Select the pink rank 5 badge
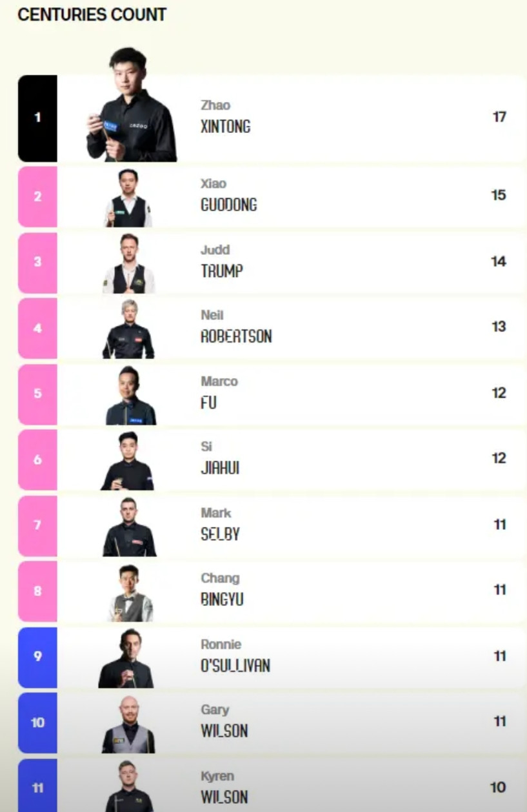 pos(37,394)
